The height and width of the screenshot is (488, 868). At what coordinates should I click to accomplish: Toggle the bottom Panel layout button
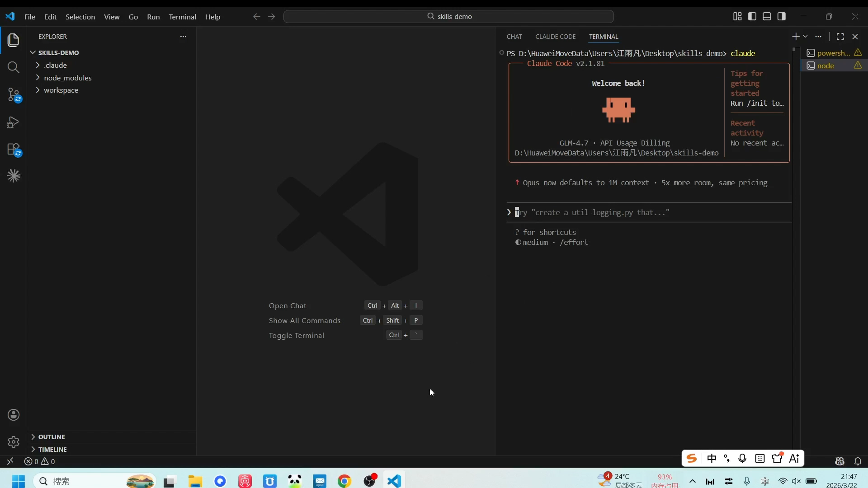767,16
